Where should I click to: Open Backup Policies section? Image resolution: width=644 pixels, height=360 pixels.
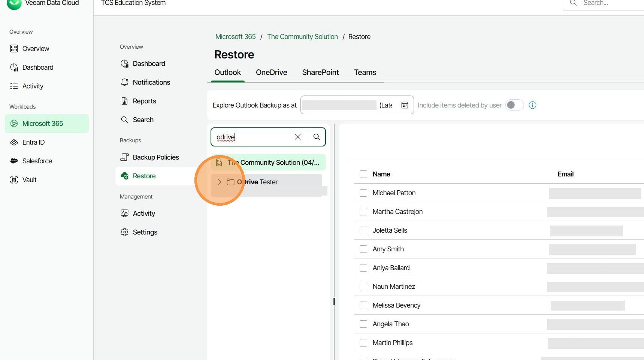point(155,157)
